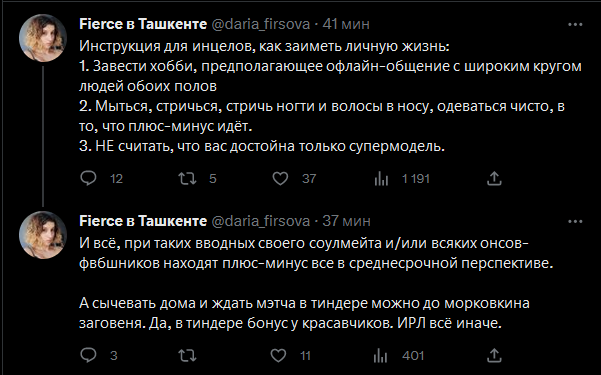The width and height of the screenshot is (601, 375).
Task: Retweet the first tweet with 5 reposts
Action: [x=187, y=178]
